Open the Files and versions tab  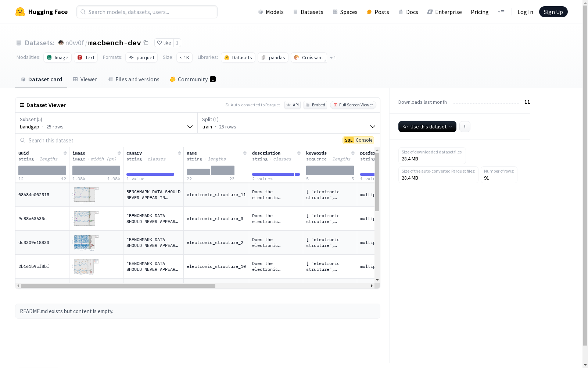[133, 79]
